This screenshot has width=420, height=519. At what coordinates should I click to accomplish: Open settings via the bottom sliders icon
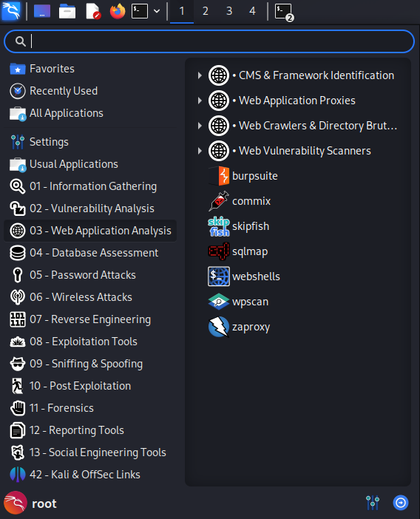373,503
